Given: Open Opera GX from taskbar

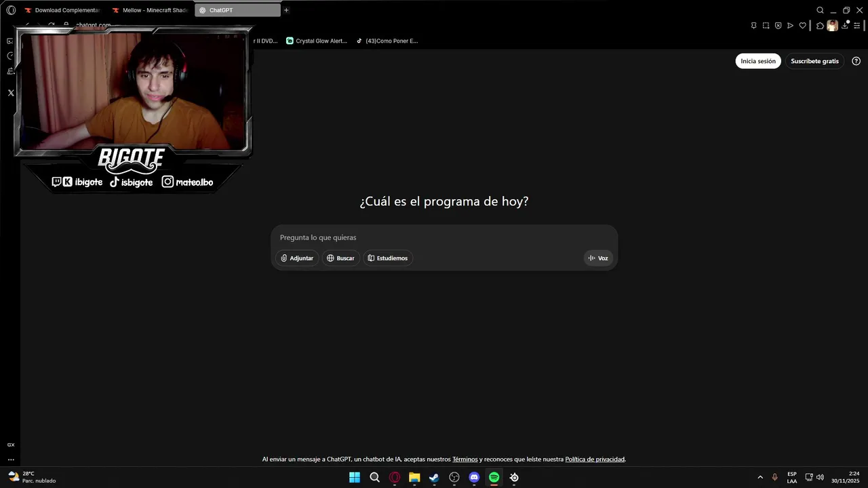Looking at the screenshot, I should [x=395, y=477].
